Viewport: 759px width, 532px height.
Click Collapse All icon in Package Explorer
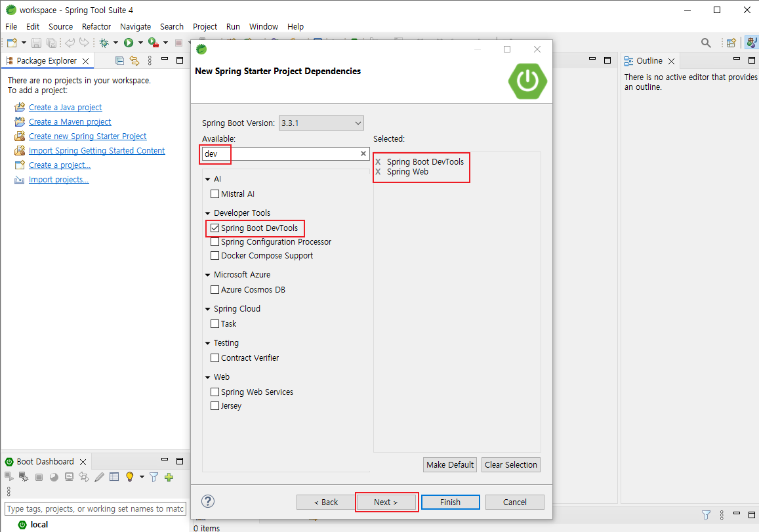coord(119,60)
